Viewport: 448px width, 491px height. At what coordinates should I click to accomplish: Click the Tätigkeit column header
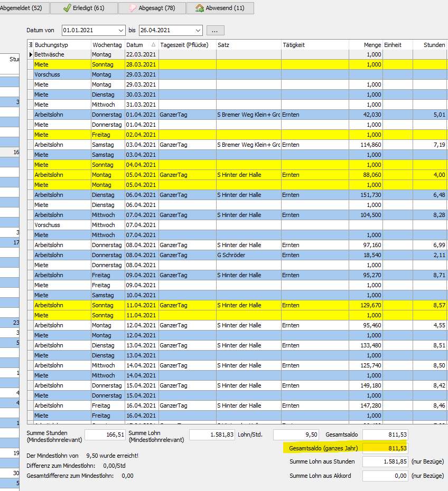coord(315,45)
